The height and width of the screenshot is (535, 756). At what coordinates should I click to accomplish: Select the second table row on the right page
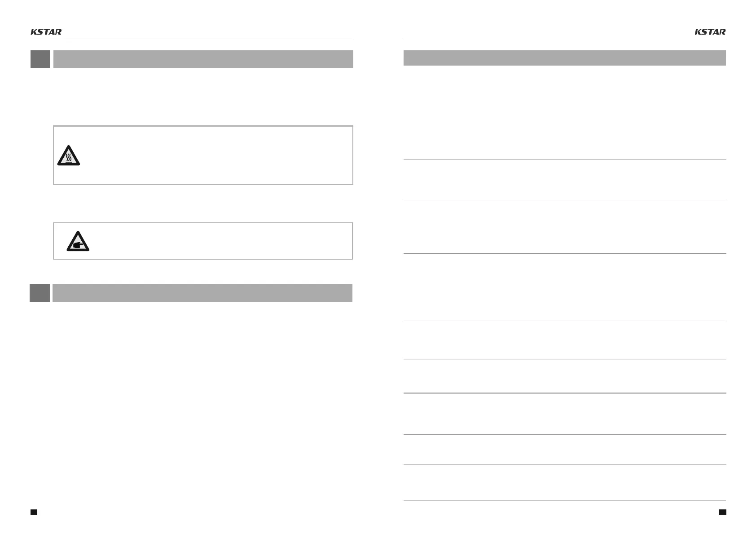pos(565,180)
